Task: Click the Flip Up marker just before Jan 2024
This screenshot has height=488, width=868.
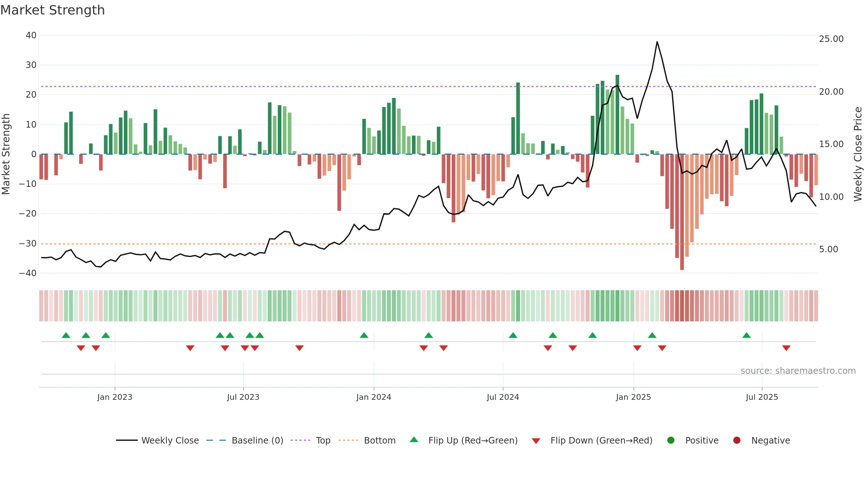Action: (364, 335)
